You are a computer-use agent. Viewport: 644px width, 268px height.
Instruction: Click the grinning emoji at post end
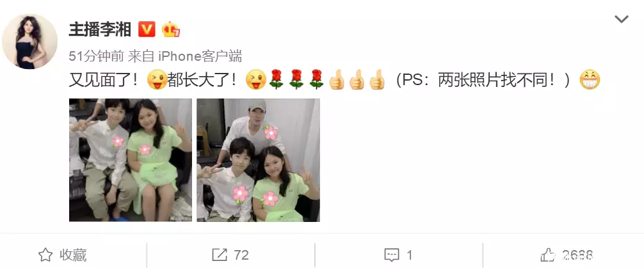[590, 79]
